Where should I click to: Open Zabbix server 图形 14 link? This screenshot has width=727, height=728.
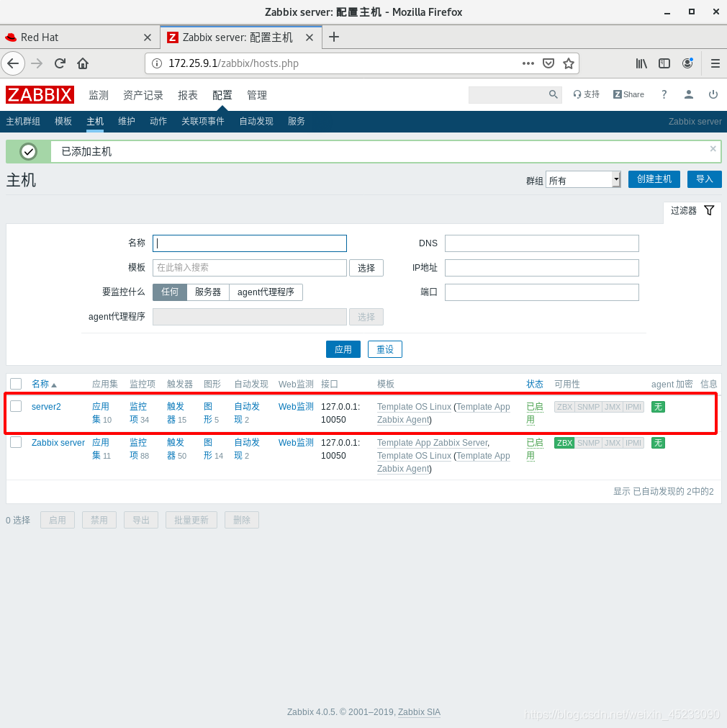click(x=213, y=449)
